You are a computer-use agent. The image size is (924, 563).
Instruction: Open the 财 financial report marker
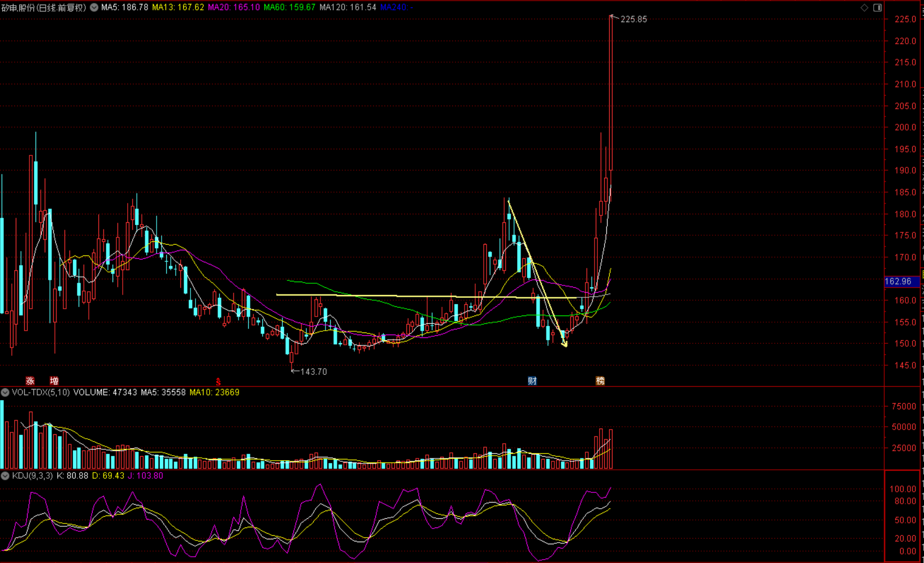click(x=532, y=381)
